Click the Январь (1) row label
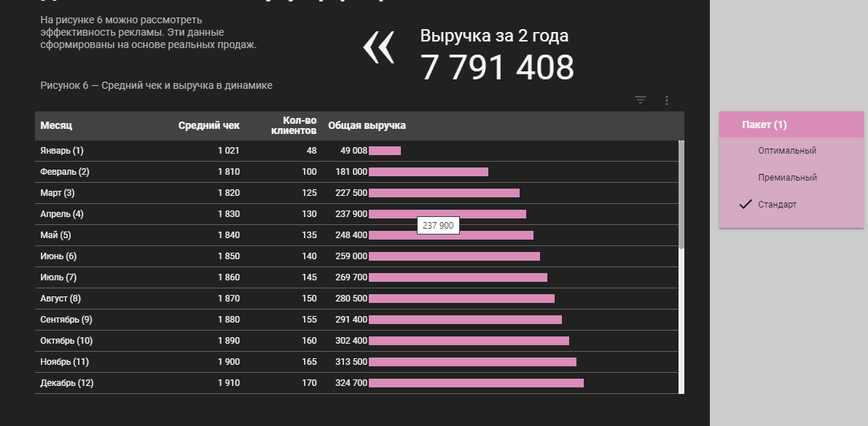 (62, 151)
